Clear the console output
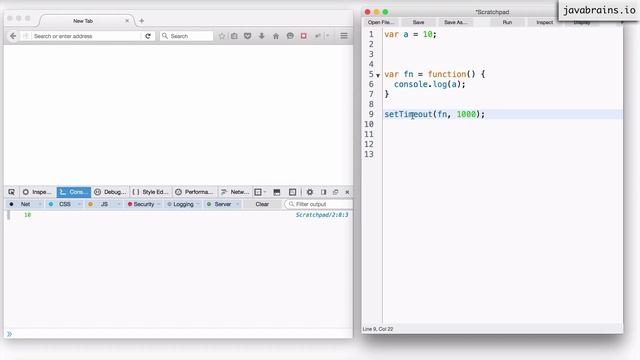Screen dimensions: 640x360 (x=262, y=204)
